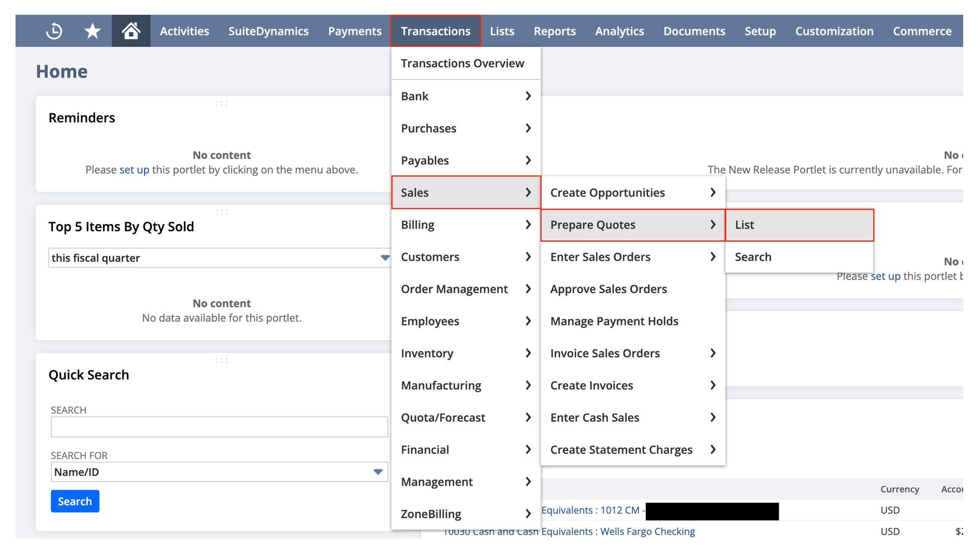This screenshot has width=980, height=555.
Task: Choose List under Prepare Quotes
Action: pyautogui.click(x=799, y=225)
